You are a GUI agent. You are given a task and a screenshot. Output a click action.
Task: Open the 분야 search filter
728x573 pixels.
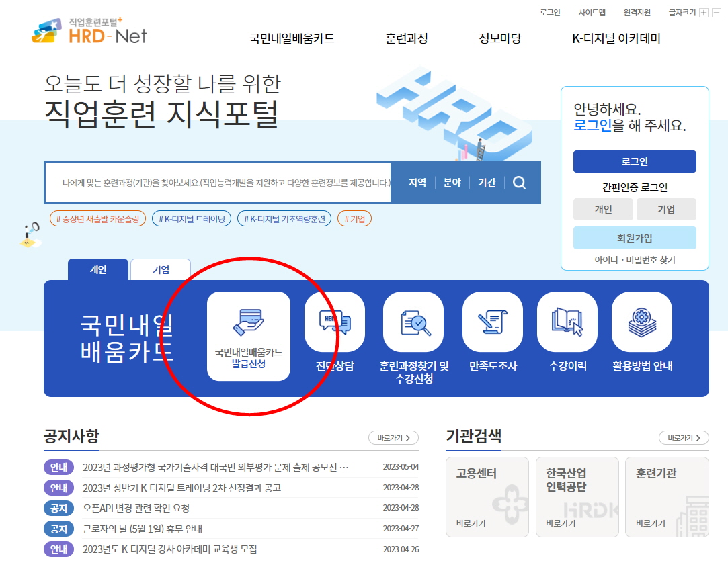[x=452, y=183]
